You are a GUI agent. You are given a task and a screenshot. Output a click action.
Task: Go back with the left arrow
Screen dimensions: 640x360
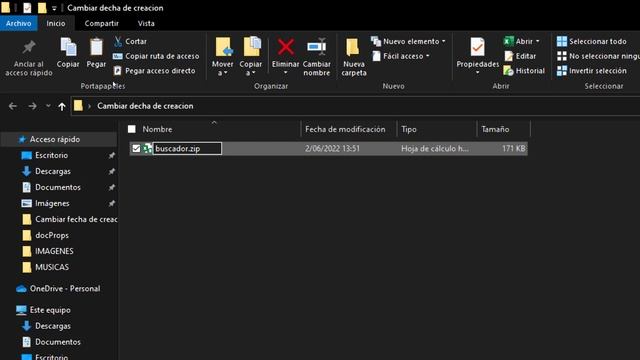[13, 106]
